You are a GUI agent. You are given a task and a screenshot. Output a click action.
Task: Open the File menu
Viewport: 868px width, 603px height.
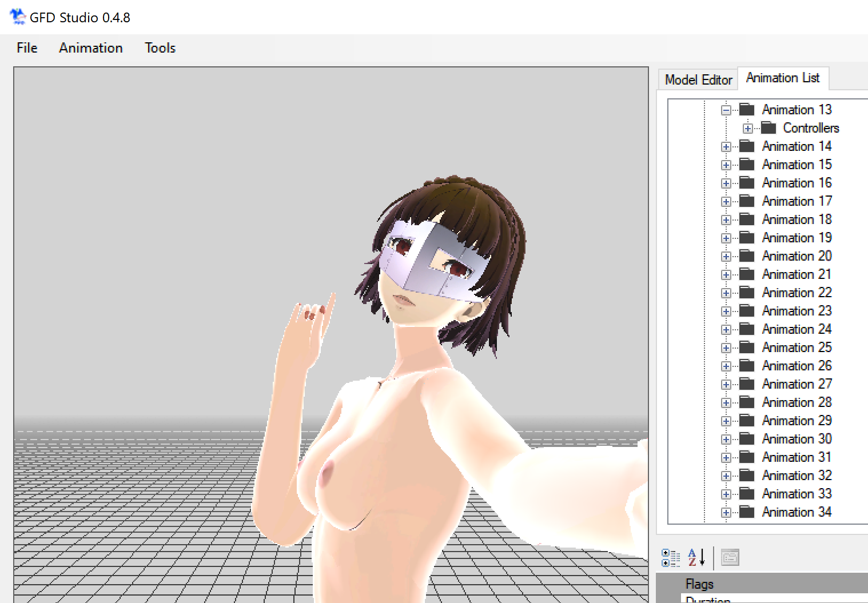tap(27, 48)
